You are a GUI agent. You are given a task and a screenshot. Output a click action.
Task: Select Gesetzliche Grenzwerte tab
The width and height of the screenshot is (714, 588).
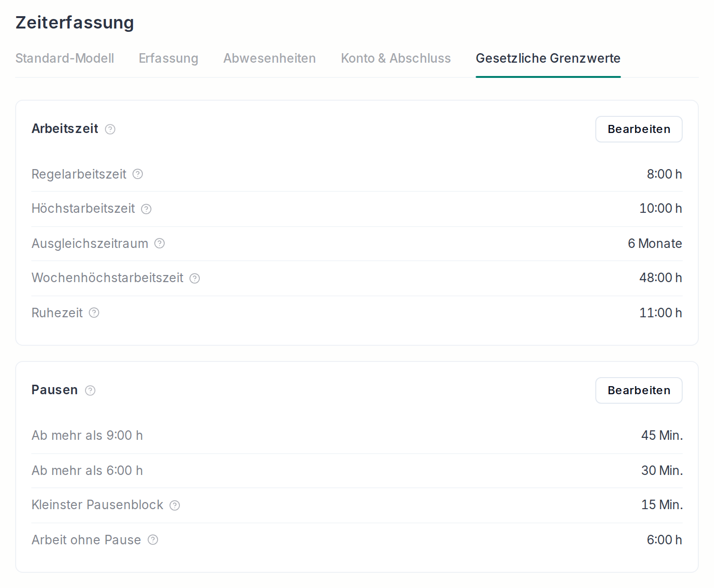tap(548, 58)
